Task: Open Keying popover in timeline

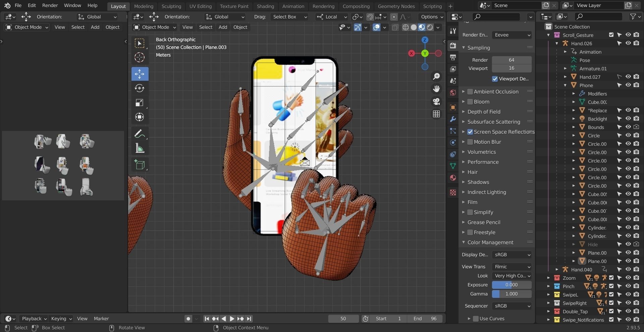Action: [x=61, y=319]
